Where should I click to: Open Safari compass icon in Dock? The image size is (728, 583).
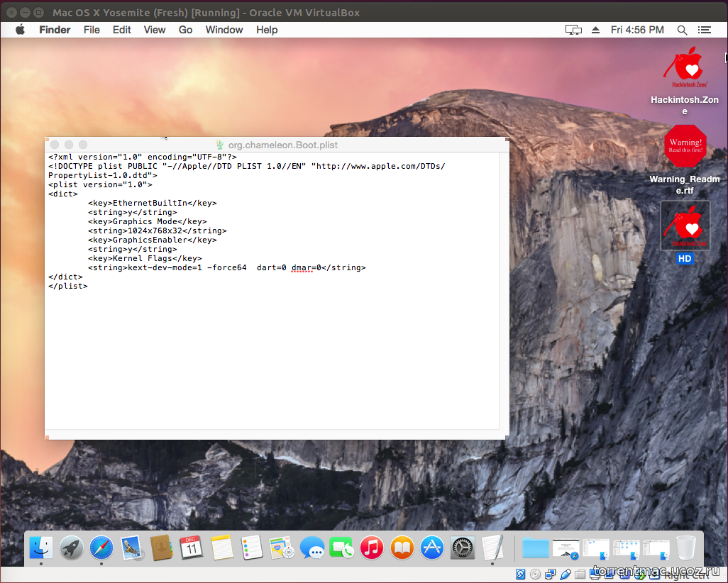(101, 548)
